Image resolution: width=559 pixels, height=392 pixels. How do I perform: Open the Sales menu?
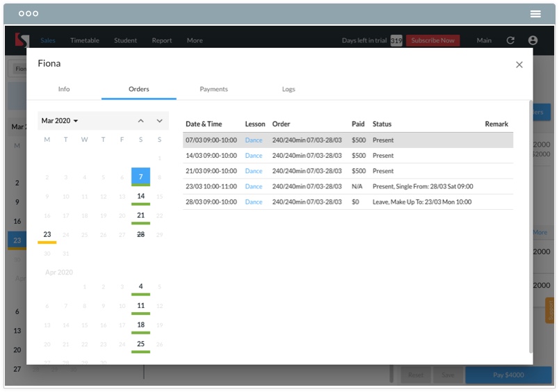point(48,40)
